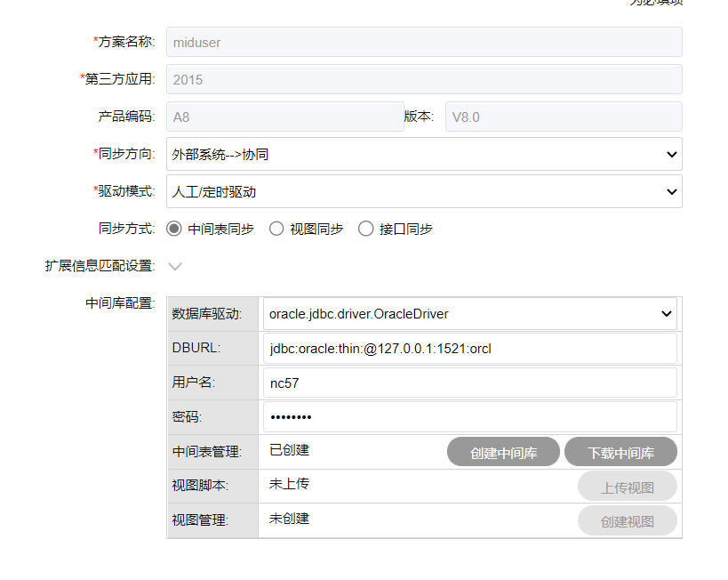Click 第三方应用 field showing 2015
The height and width of the screenshot is (580, 728).
point(424,79)
